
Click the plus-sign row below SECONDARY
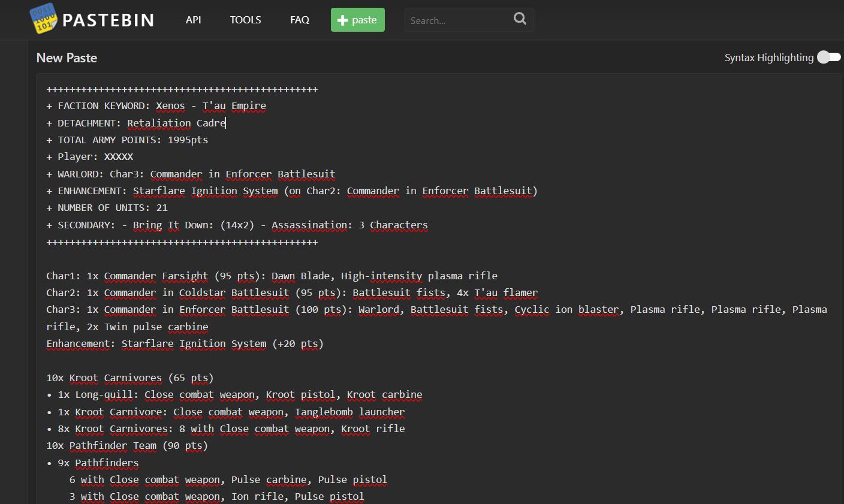click(182, 242)
